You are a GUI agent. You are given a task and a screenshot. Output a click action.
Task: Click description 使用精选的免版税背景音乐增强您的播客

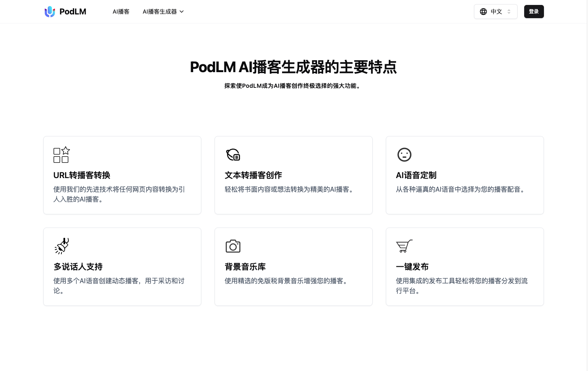coord(287,281)
